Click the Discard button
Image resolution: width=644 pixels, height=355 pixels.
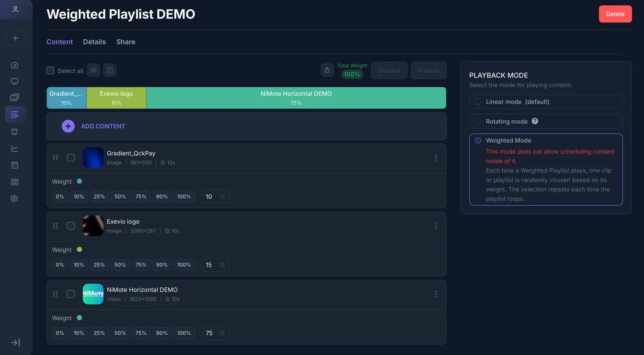coord(389,70)
